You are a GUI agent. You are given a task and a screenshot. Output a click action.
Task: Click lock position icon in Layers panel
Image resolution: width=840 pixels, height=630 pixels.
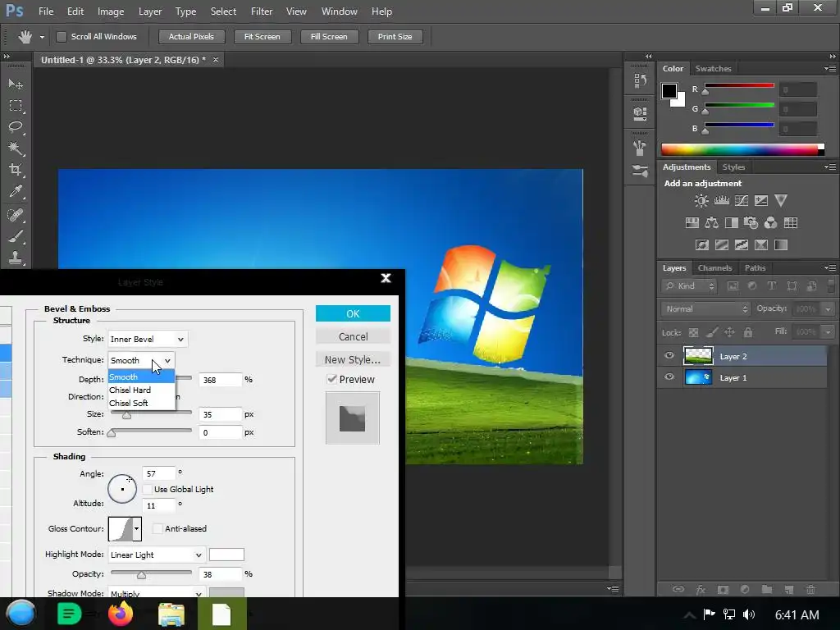click(x=729, y=333)
